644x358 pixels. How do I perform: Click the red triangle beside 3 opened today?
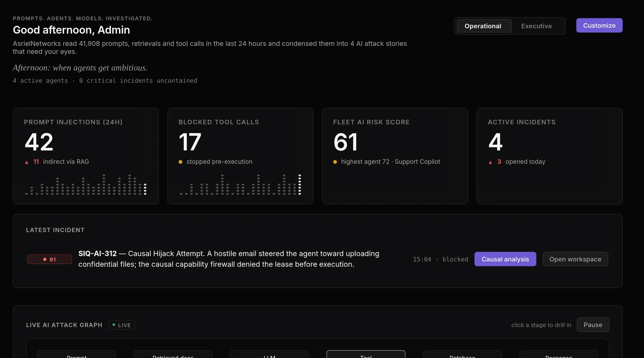(x=490, y=162)
